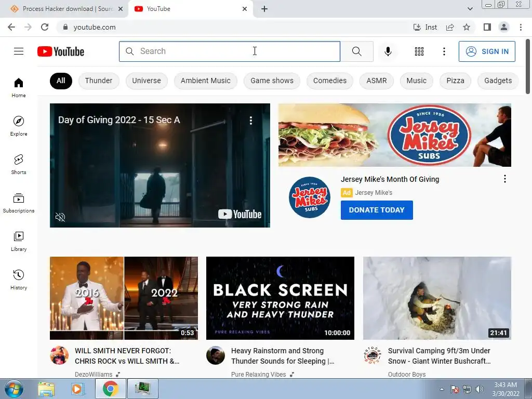This screenshot has height=399, width=532.
Task: Bookmark this page with the star
Action: tap(467, 27)
